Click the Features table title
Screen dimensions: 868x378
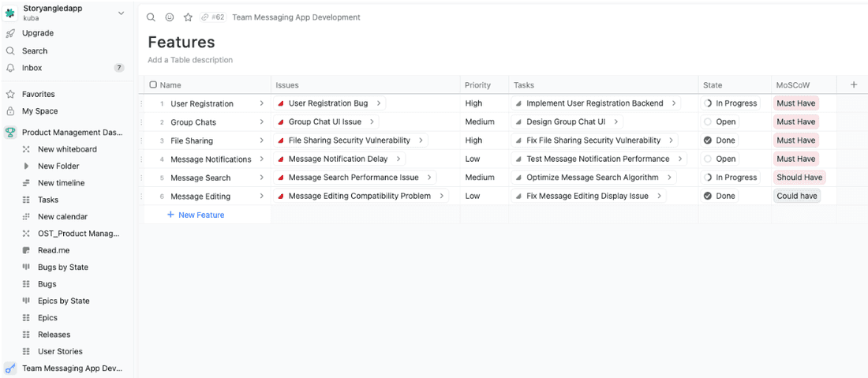pos(181,42)
